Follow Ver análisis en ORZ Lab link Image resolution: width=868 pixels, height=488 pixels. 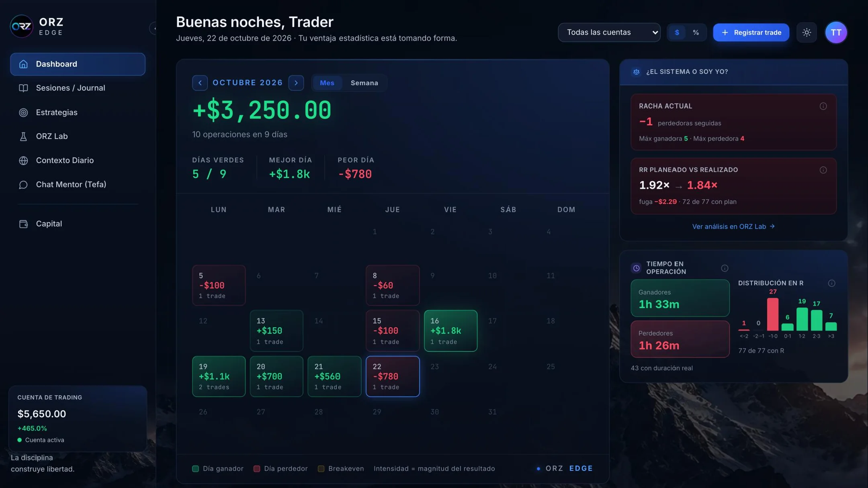pyautogui.click(x=733, y=227)
